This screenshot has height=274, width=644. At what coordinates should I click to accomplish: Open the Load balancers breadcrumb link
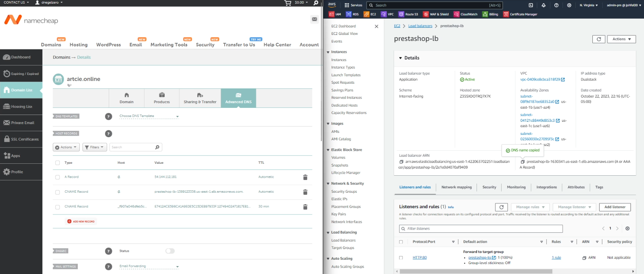(420, 26)
